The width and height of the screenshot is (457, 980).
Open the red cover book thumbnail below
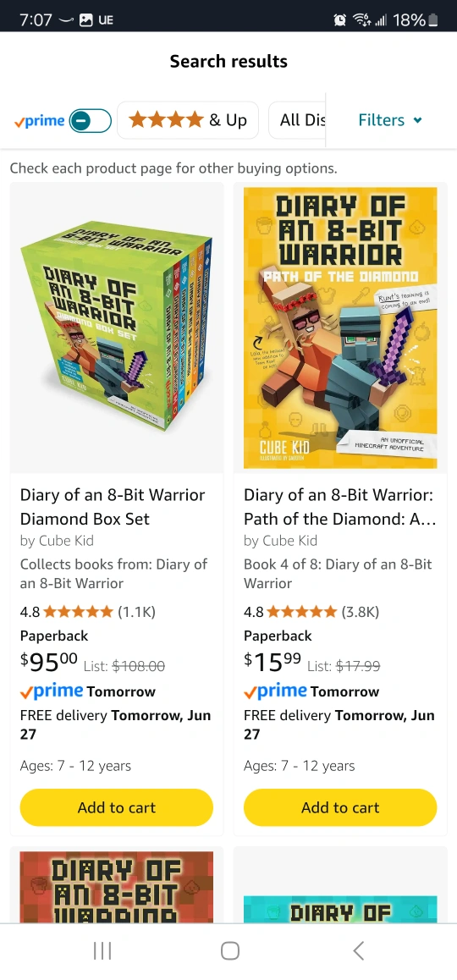[117, 887]
